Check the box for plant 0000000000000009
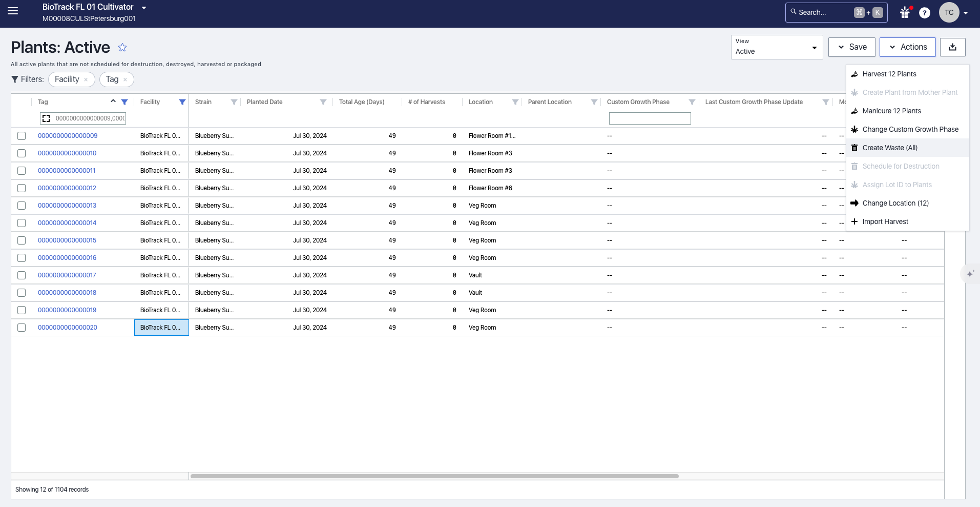 (x=22, y=136)
